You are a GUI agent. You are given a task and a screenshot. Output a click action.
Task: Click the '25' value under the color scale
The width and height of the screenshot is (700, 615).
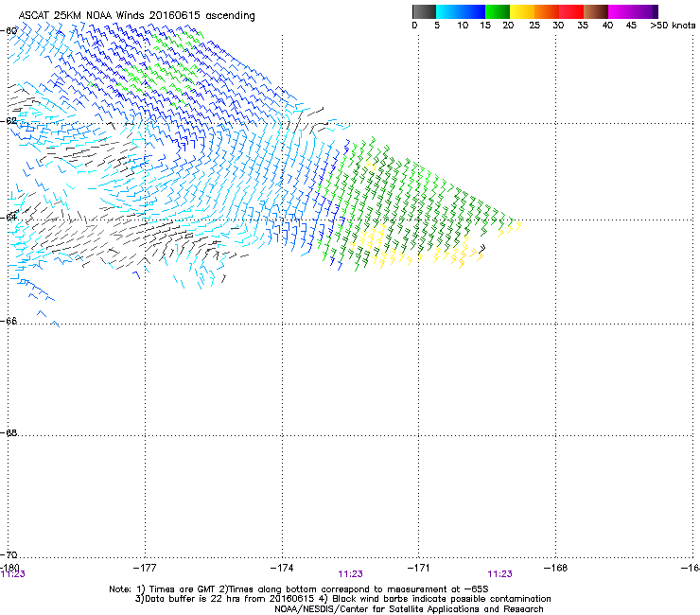[x=534, y=26]
